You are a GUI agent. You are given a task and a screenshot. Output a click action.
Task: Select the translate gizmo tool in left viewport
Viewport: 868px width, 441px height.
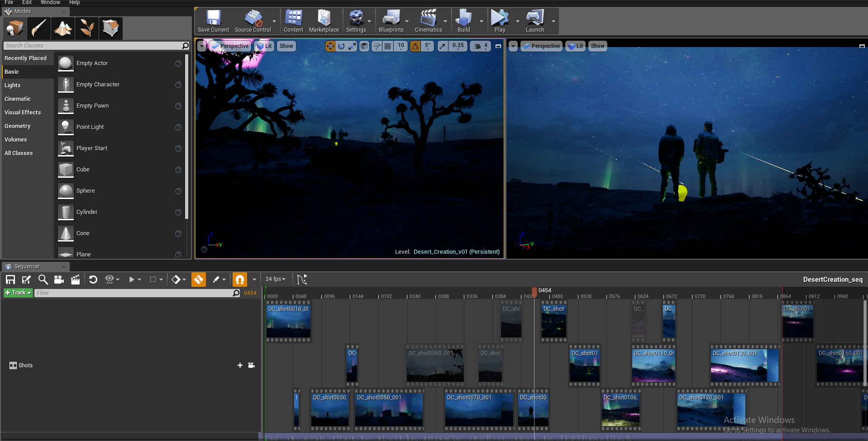[x=330, y=46]
